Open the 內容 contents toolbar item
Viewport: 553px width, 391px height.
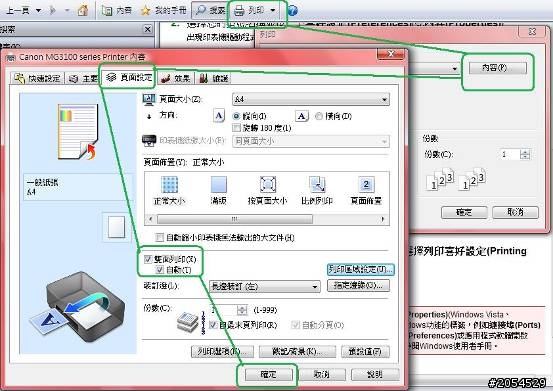(x=116, y=11)
